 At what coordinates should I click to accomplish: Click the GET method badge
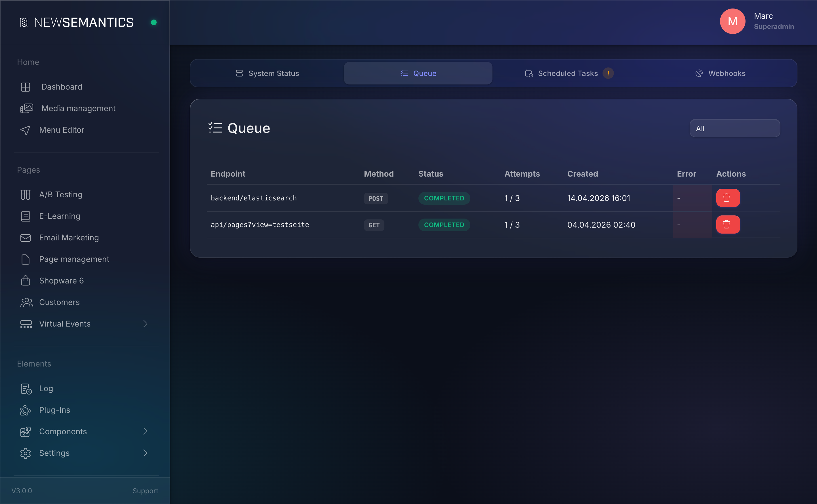(x=374, y=225)
